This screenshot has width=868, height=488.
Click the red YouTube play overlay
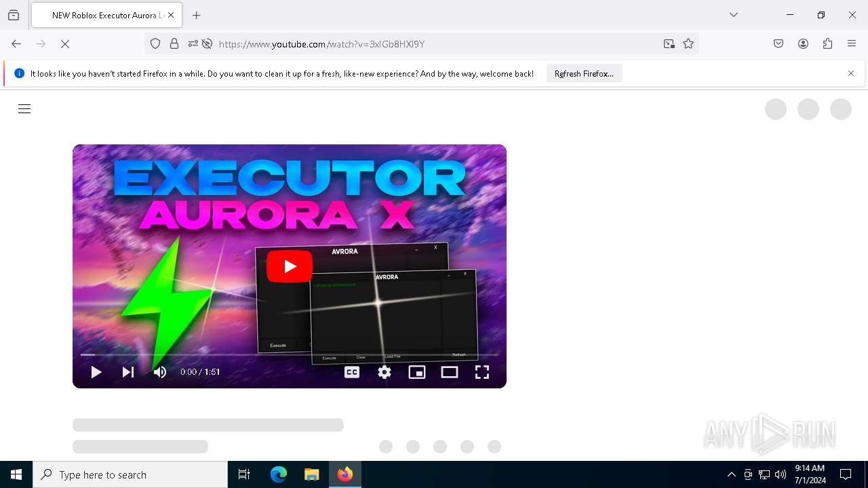[290, 266]
